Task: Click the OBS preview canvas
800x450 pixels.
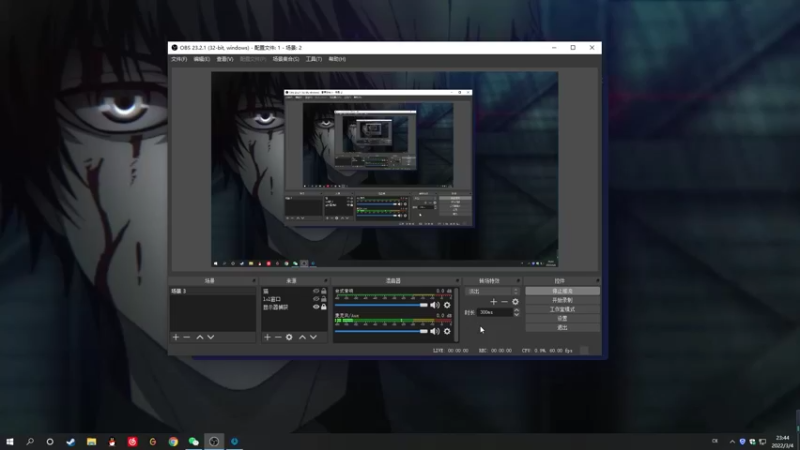Action: pos(384,169)
